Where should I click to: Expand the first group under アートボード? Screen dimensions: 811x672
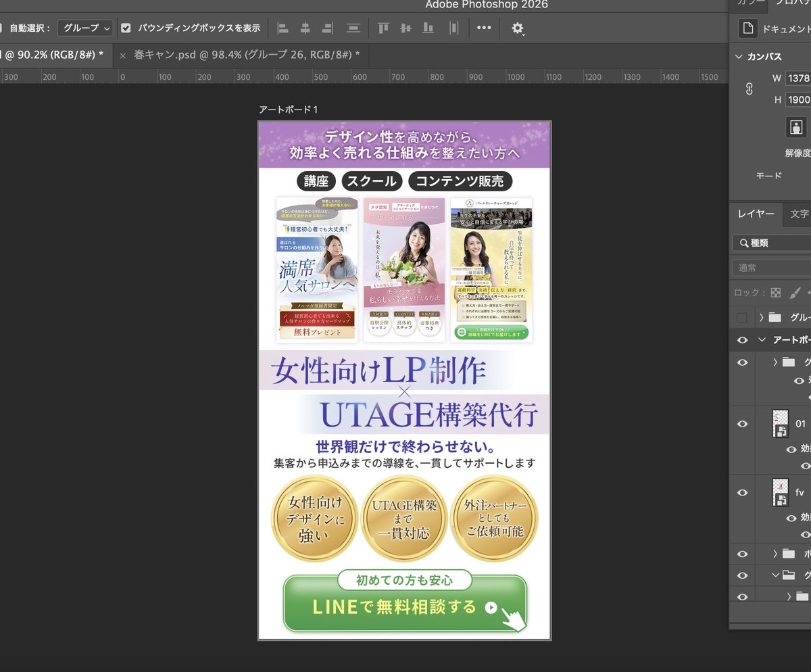coord(775,362)
